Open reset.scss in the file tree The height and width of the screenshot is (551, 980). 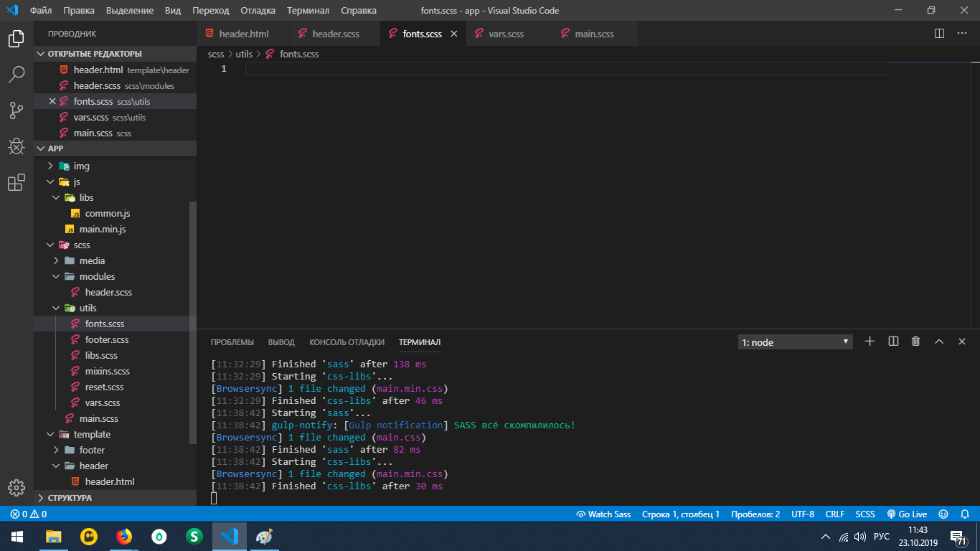105,387
